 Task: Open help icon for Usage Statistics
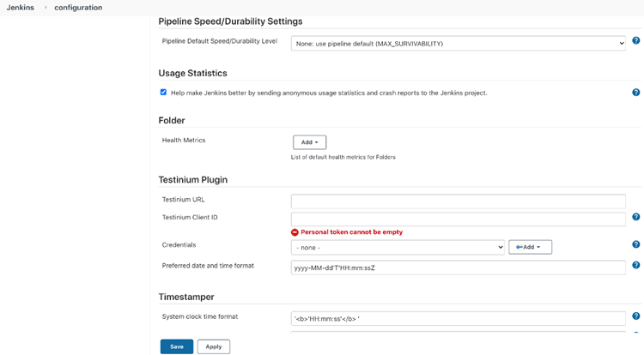[635, 93]
